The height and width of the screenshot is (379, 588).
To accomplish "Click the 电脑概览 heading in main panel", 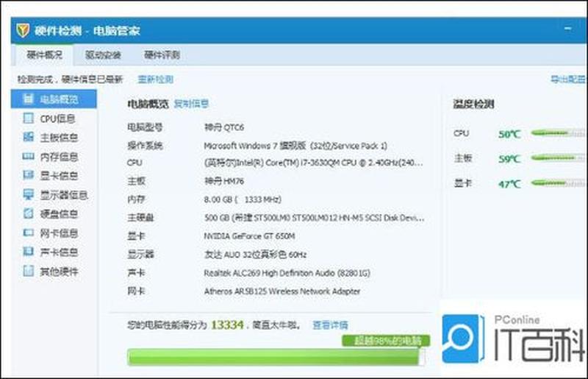I will click(148, 104).
